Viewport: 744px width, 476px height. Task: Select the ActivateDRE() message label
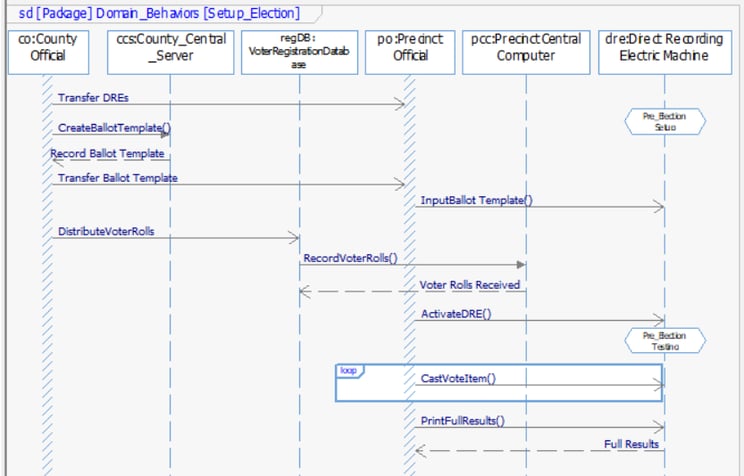tap(456, 314)
